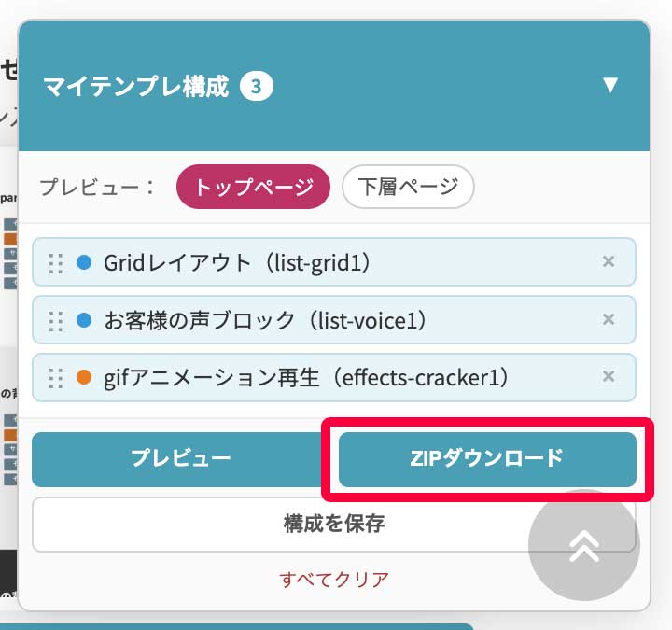
Task: Remove お客様の声ブロック (list-voice1) with × icon
Action: [x=609, y=320]
